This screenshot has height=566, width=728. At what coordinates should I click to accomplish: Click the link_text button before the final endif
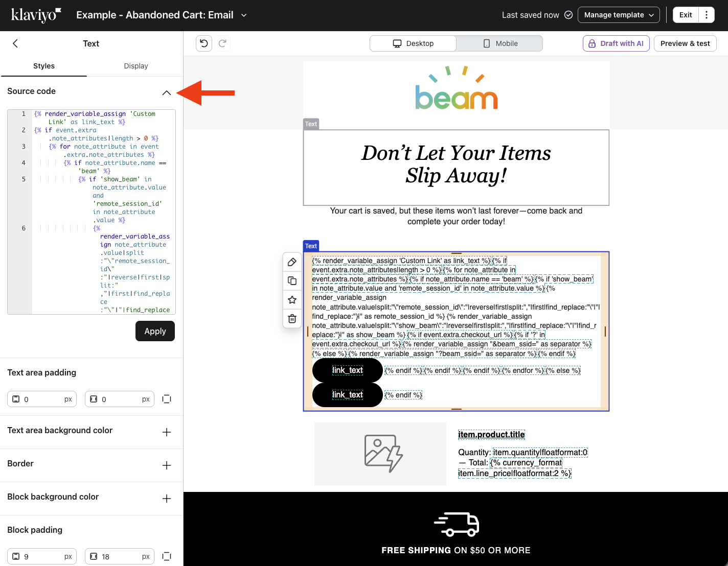click(x=348, y=395)
